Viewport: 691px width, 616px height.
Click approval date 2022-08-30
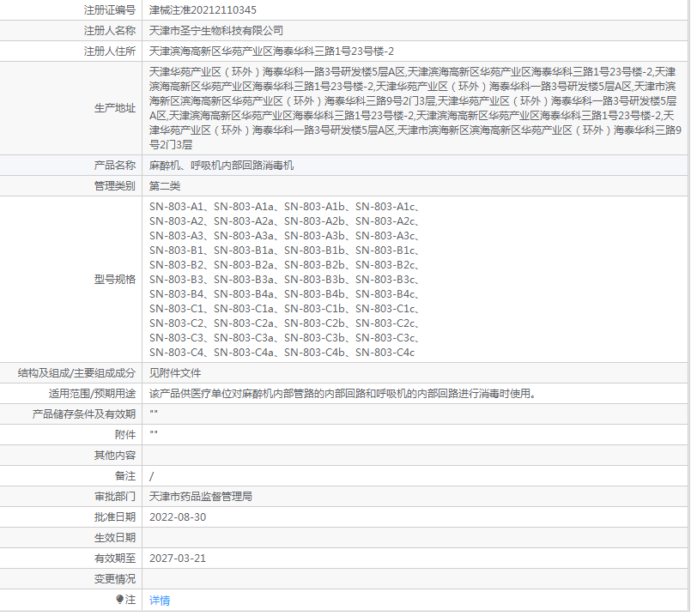tap(178, 517)
